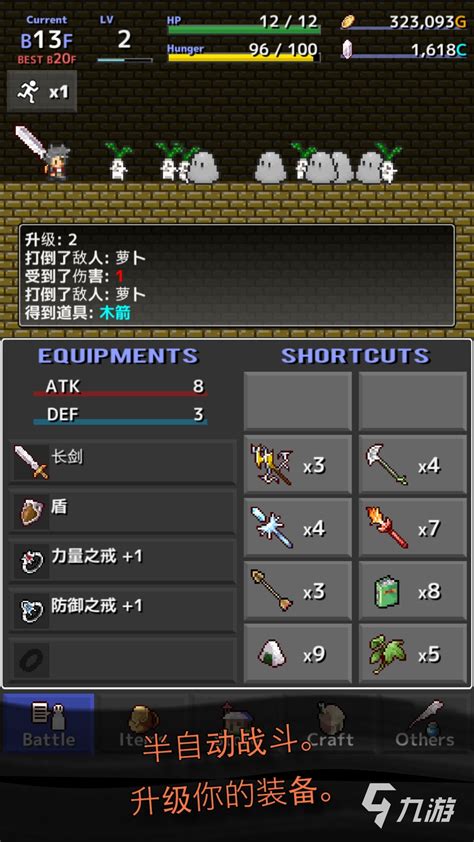Image resolution: width=474 pixels, height=842 pixels.
Task: Use the fire staff shortcut x7
Action: click(x=413, y=527)
